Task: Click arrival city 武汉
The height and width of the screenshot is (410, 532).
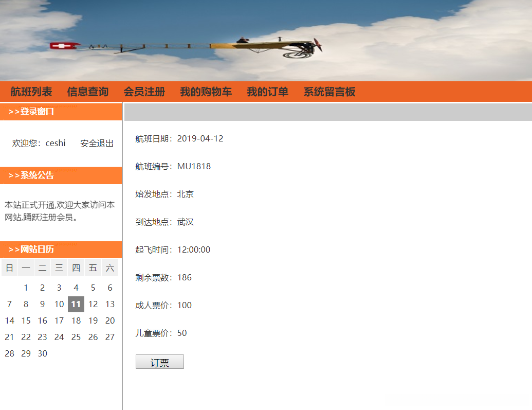Action: coord(185,222)
